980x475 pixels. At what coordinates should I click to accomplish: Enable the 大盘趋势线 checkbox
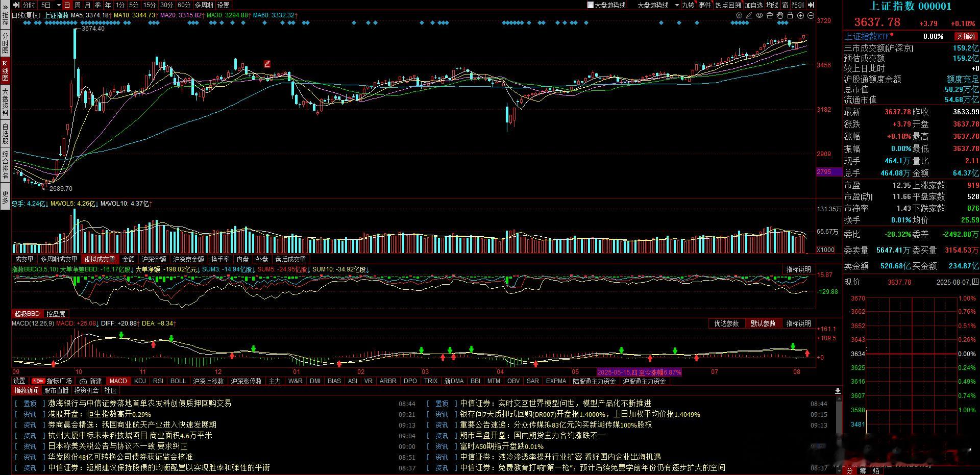tap(591, 5)
